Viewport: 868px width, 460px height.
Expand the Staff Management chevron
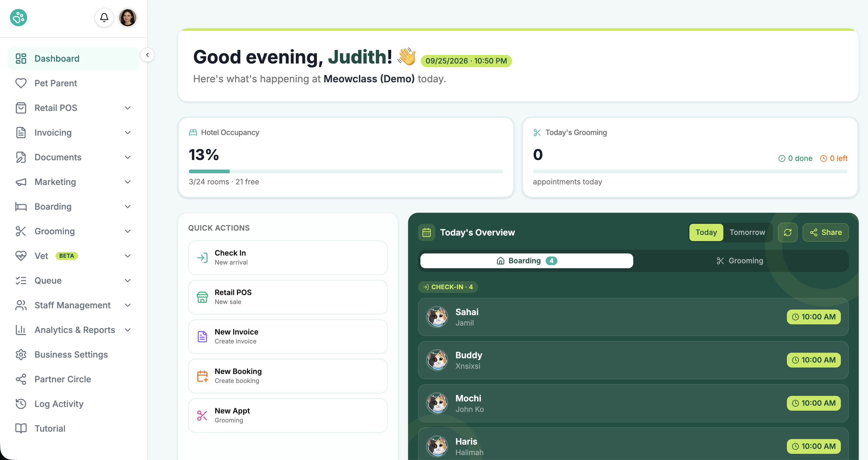point(128,305)
